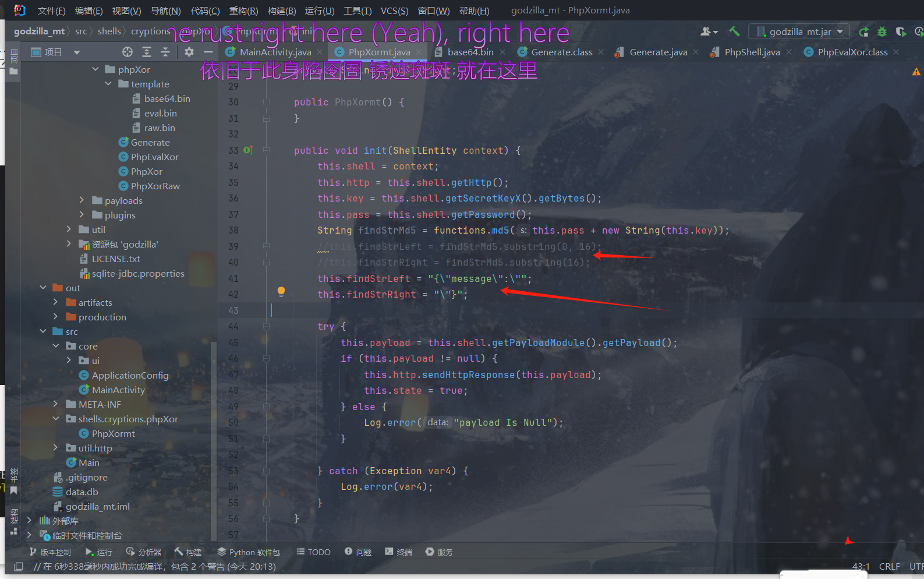The height and width of the screenshot is (579, 924).
Task: Switch to the PhpShell.java tab
Action: pos(752,52)
